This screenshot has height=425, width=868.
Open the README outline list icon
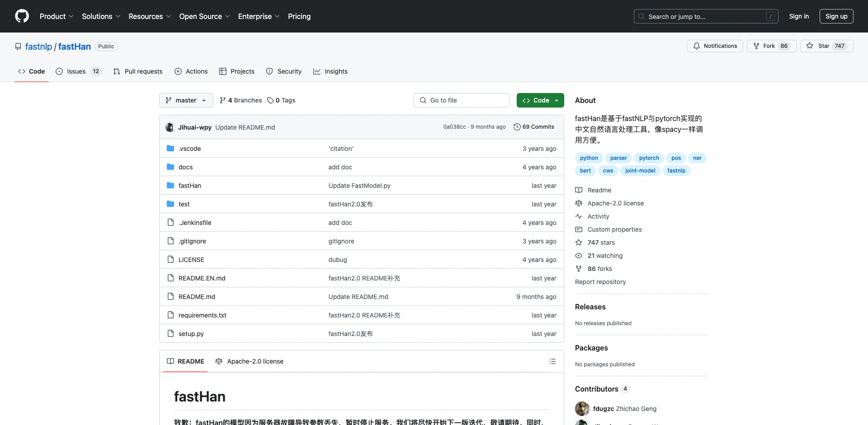(552, 361)
